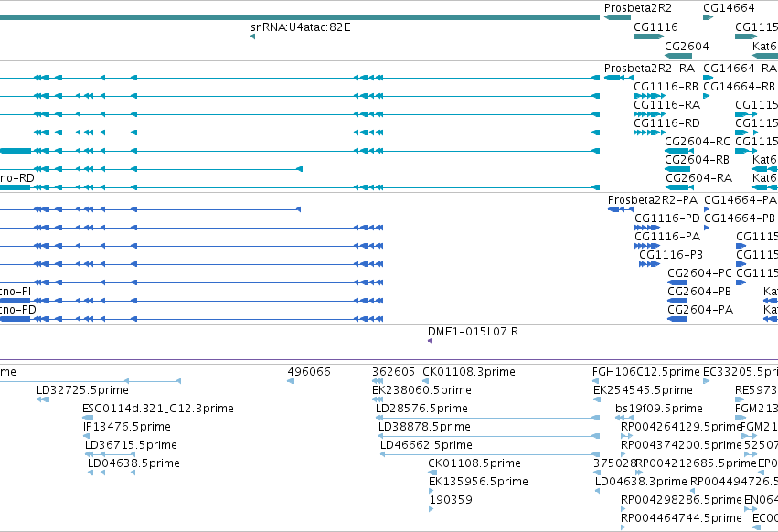778x532 pixels.
Task: Click EST IP13476.5prime
Action: click(126, 427)
